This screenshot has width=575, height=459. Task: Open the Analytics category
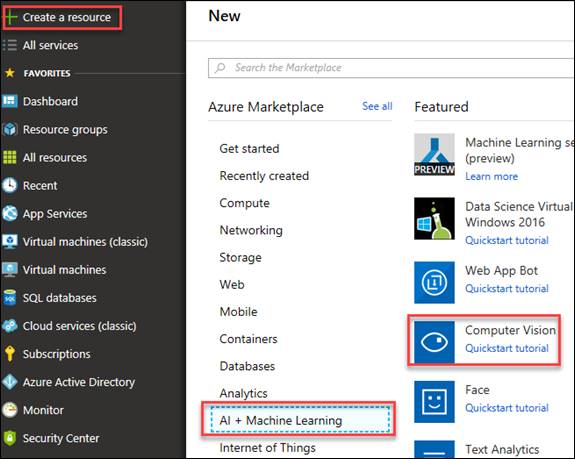tap(243, 393)
